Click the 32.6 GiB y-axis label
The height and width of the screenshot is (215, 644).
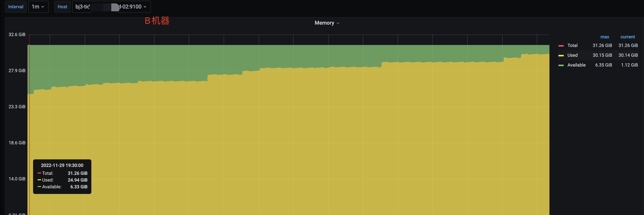17,35
